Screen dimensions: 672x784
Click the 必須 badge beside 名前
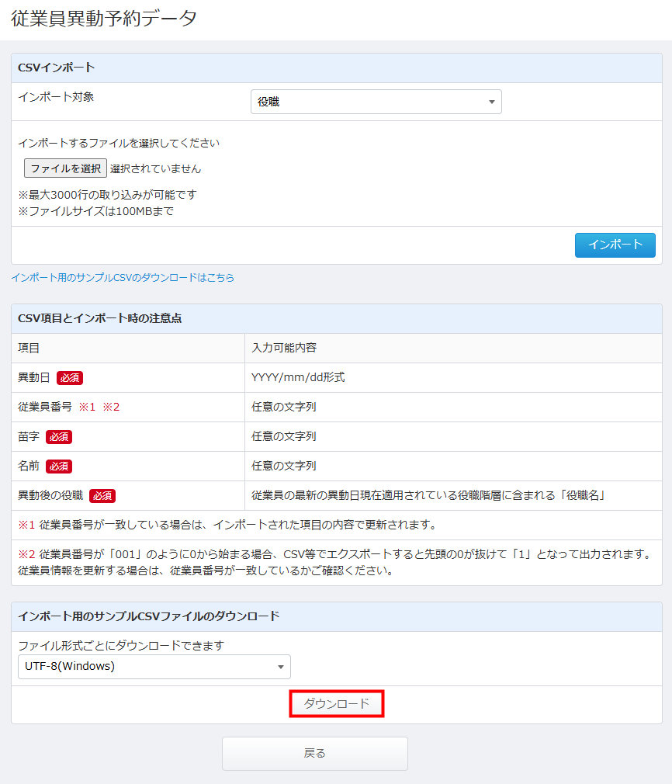coord(59,467)
